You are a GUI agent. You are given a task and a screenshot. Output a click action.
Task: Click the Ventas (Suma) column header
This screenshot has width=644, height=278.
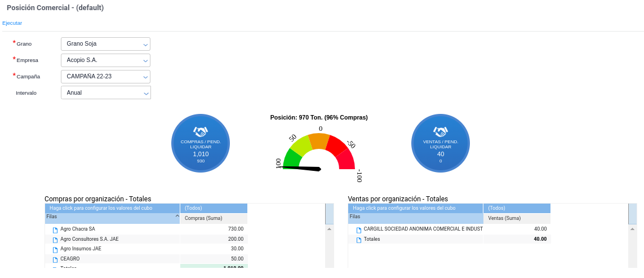point(517,218)
